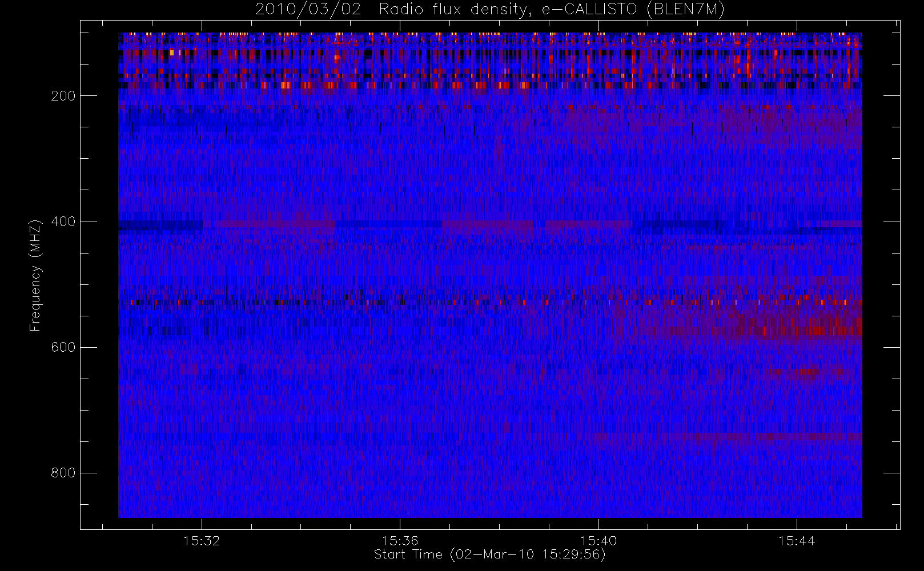This screenshot has height=571, width=924.
Task: Click the '400' frequency tick label
Action: tap(63, 222)
